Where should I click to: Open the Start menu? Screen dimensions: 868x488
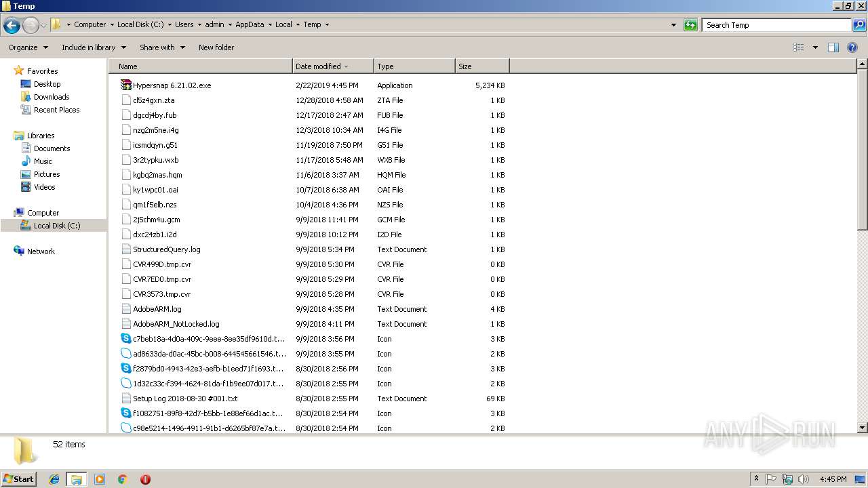pos(18,479)
